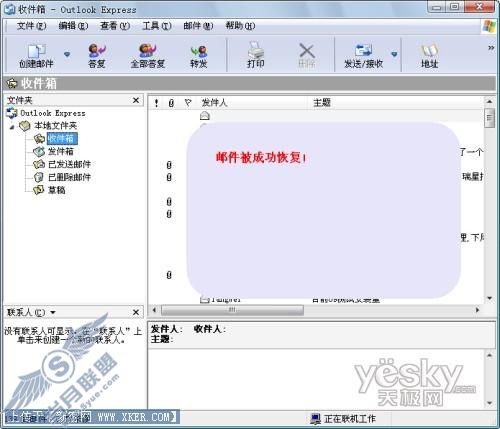Open the 工具 (Tools) menu
This screenshot has width=500, height=429.
(157, 26)
